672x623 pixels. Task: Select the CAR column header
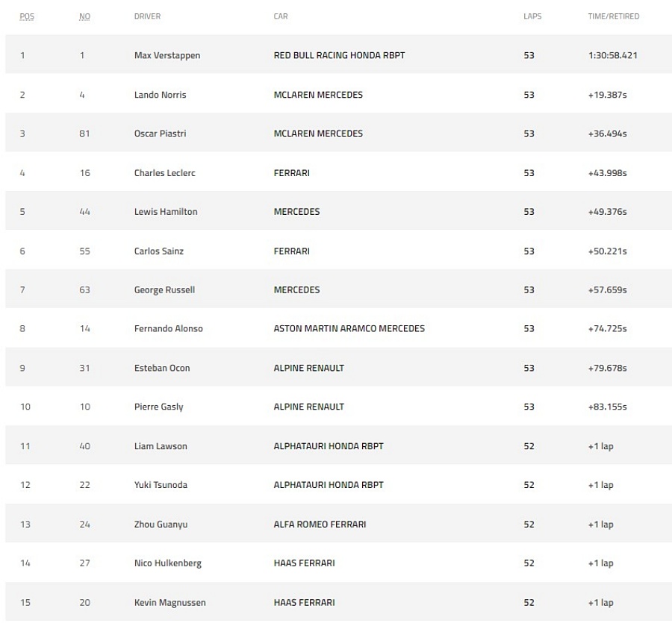(281, 16)
